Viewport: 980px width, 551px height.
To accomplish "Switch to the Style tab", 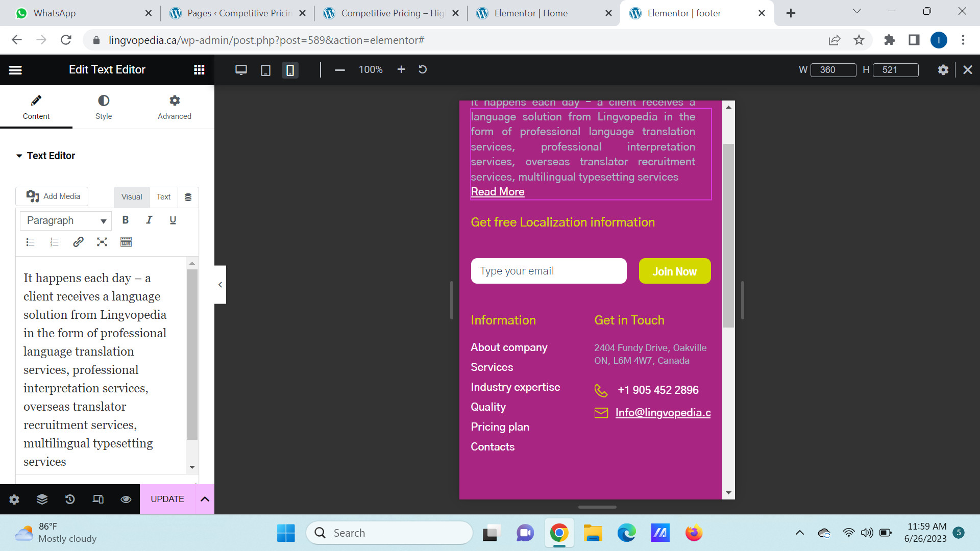I will coord(104,107).
